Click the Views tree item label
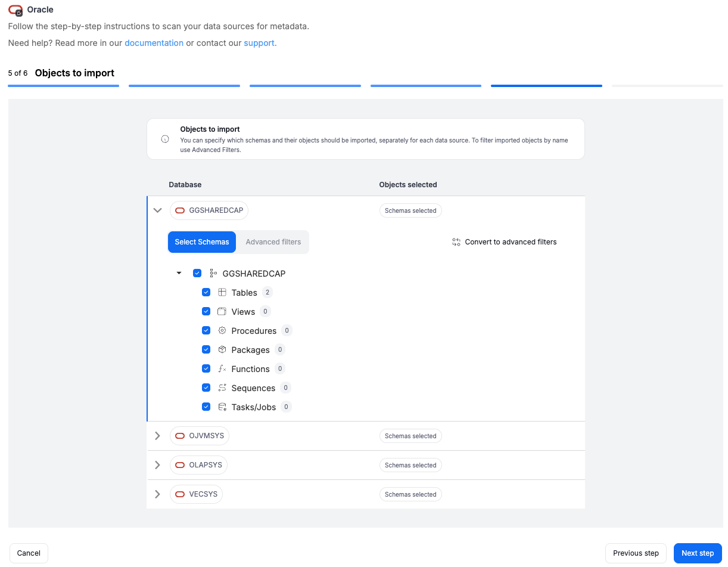The width and height of the screenshot is (728, 567). (243, 312)
